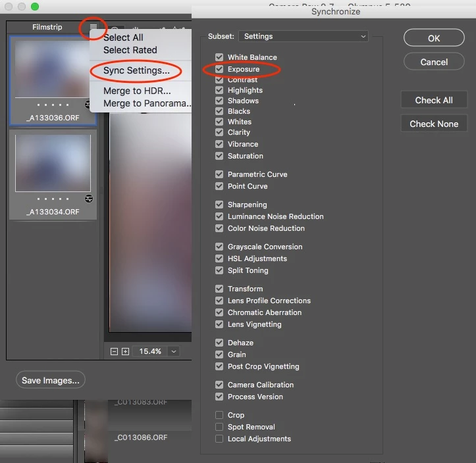Viewport: 476px width, 463px height.
Task: Open the Filmstrip panel menu icon
Action: [93, 27]
